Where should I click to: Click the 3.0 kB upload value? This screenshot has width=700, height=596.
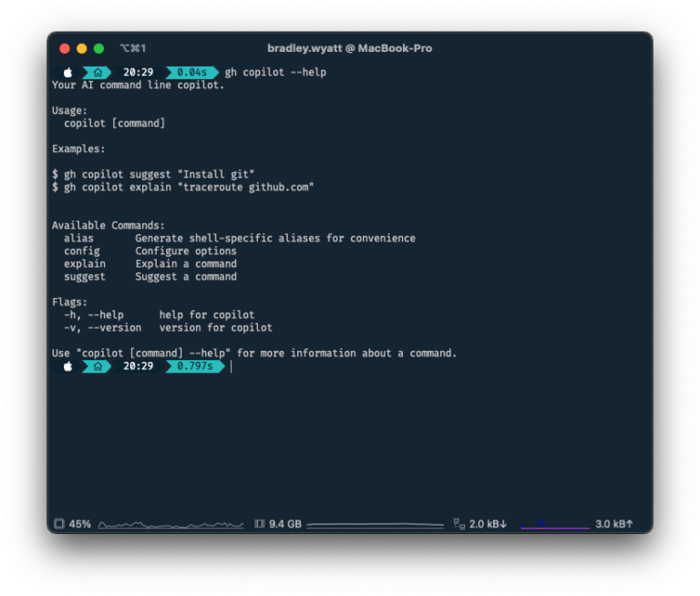(613, 524)
